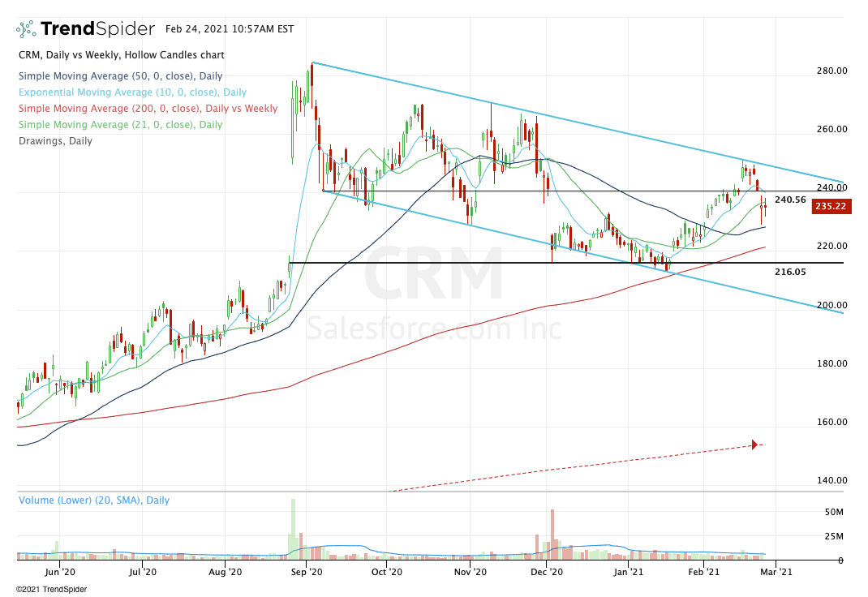Click the Simple Moving Average 50 legend entry
868x597 pixels.
[x=121, y=76]
